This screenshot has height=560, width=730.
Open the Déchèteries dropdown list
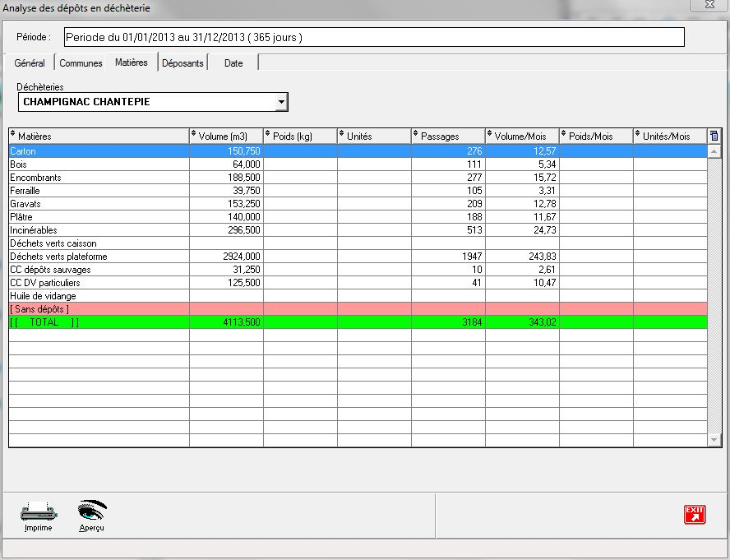tap(281, 102)
